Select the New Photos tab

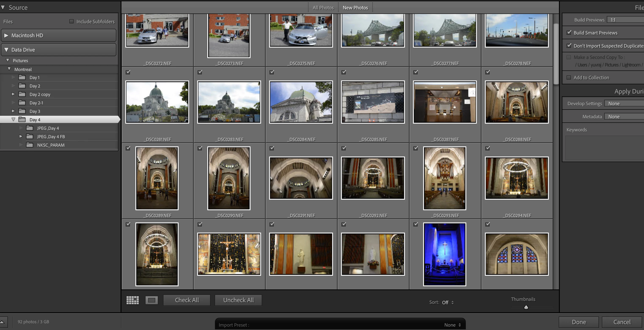pyautogui.click(x=355, y=8)
